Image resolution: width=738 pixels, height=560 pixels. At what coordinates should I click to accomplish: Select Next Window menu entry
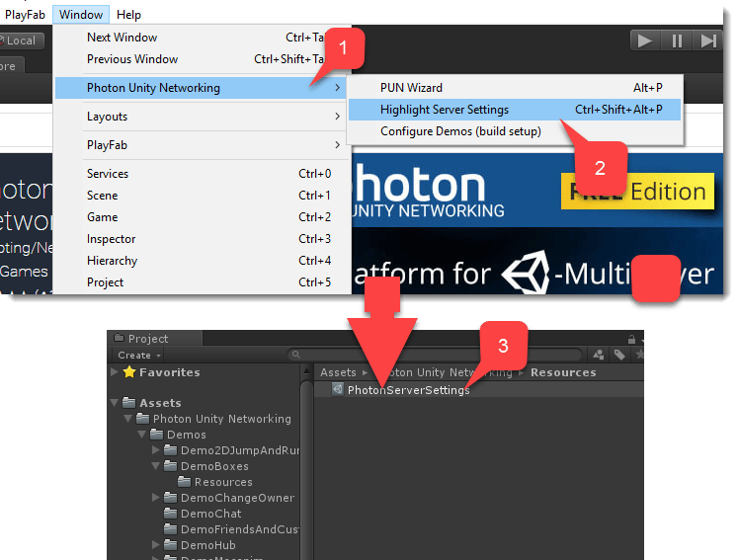204,38
